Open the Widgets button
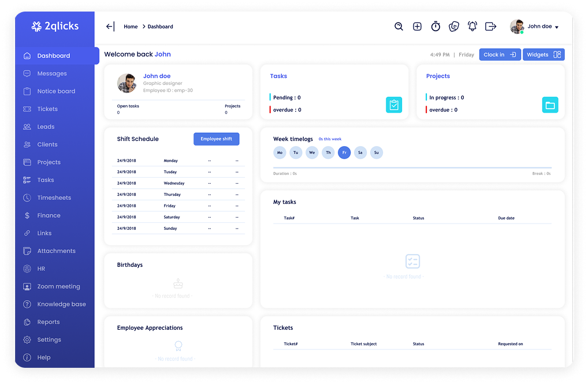 pos(544,54)
